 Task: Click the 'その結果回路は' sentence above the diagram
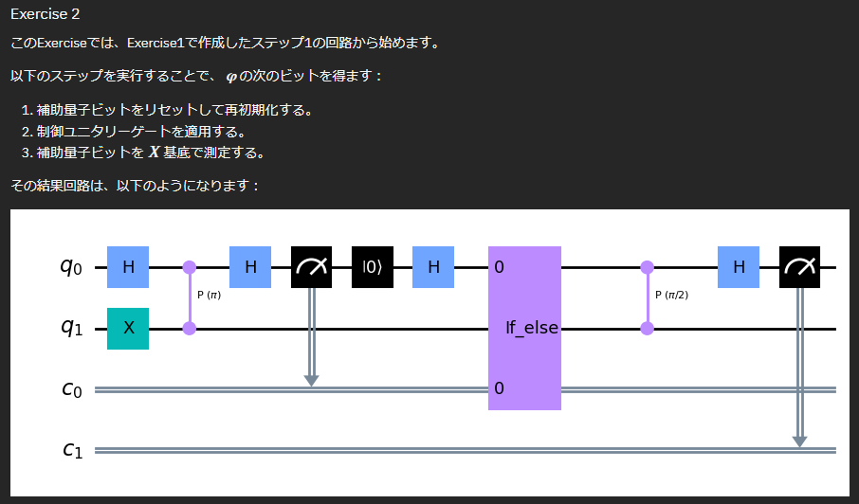click(135, 186)
